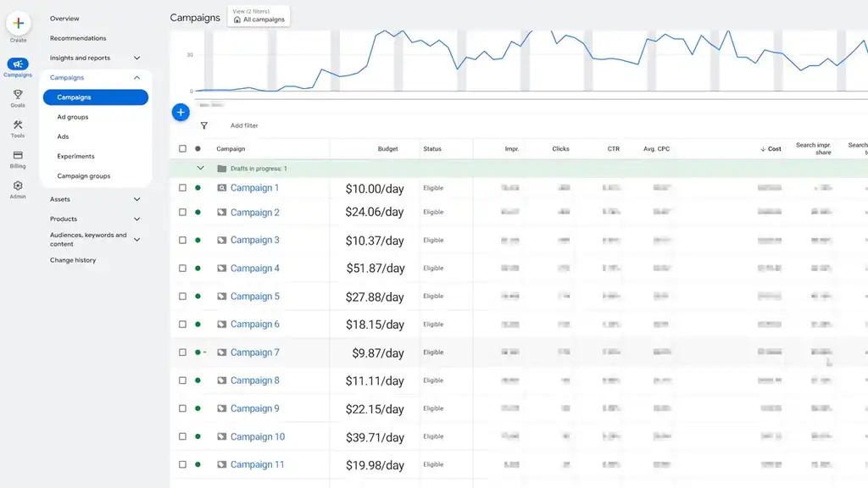Image resolution: width=868 pixels, height=488 pixels.
Task: Open the Goals trophy icon
Action: coord(18,94)
